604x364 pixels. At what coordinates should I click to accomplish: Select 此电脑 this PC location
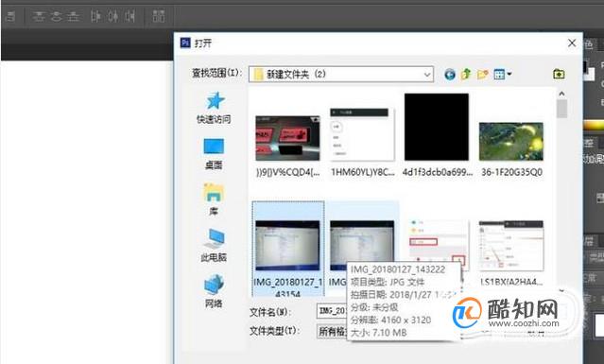tap(214, 246)
